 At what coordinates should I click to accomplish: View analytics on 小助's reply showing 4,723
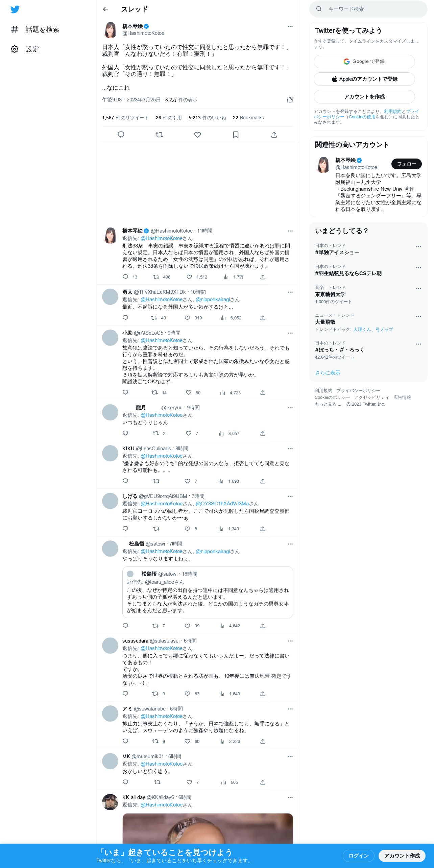223,392
